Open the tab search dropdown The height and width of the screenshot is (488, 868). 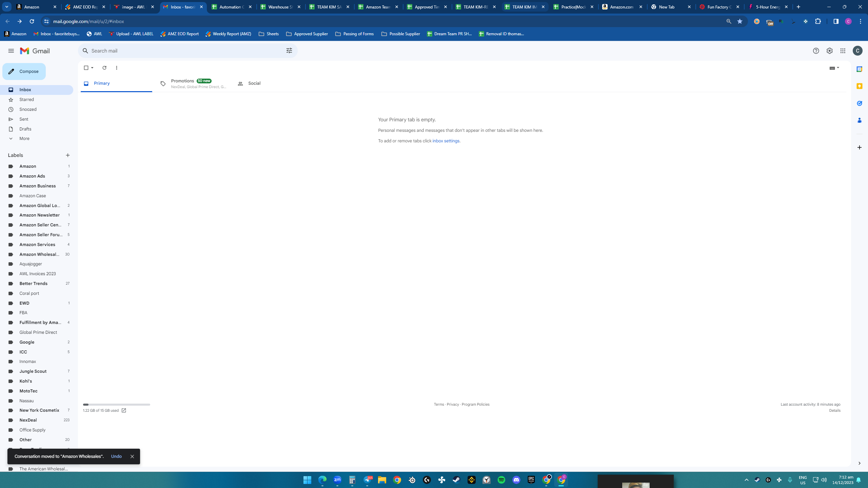[6, 7]
